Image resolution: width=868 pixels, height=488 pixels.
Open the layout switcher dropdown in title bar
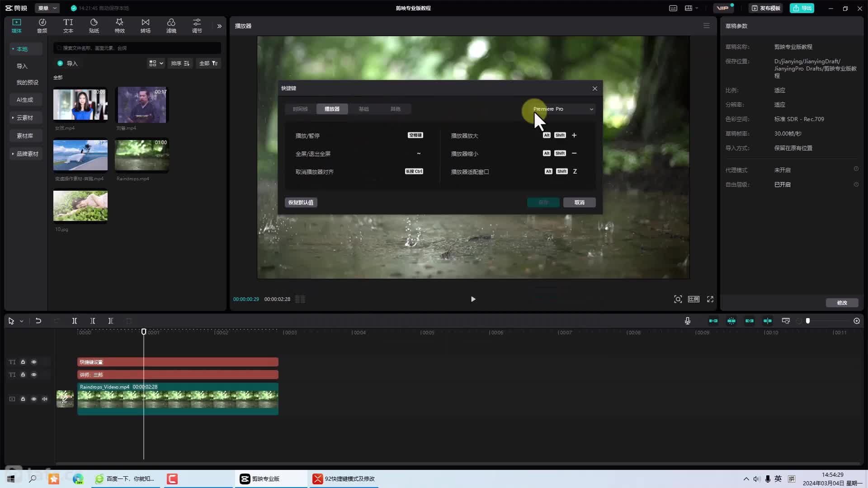click(x=691, y=8)
